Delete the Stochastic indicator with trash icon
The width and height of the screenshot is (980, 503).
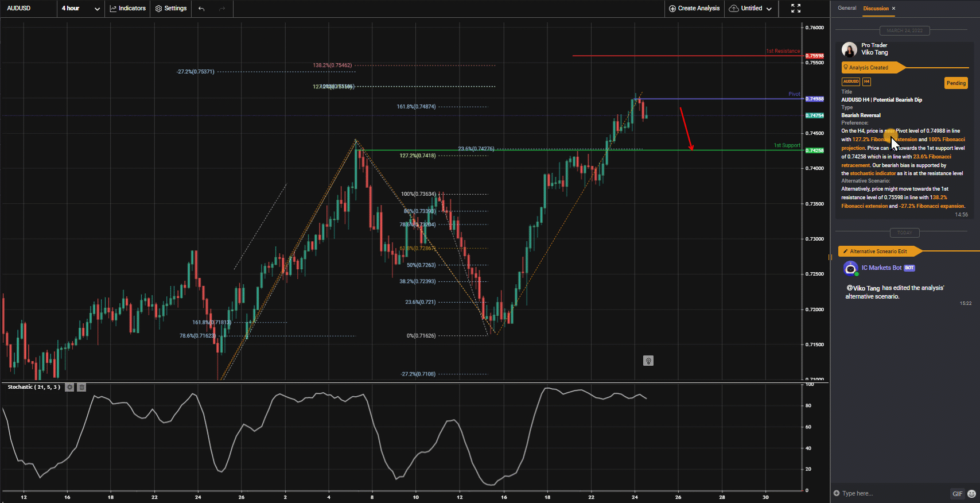click(81, 387)
